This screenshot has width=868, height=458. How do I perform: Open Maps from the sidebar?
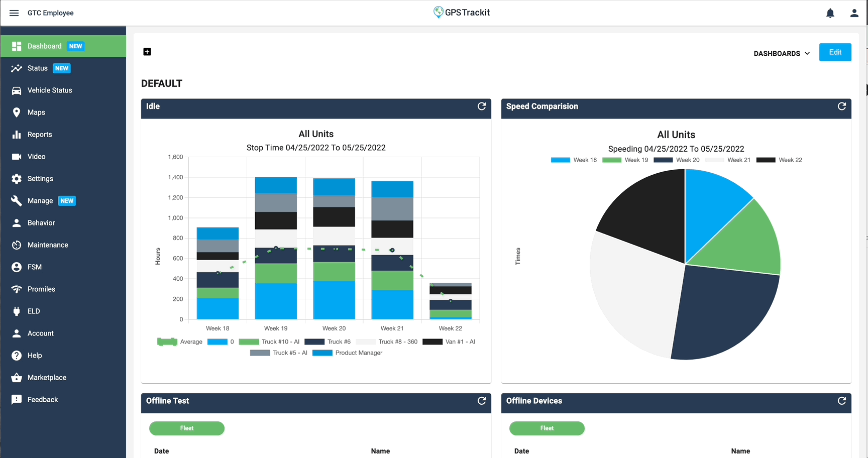click(63, 112)
